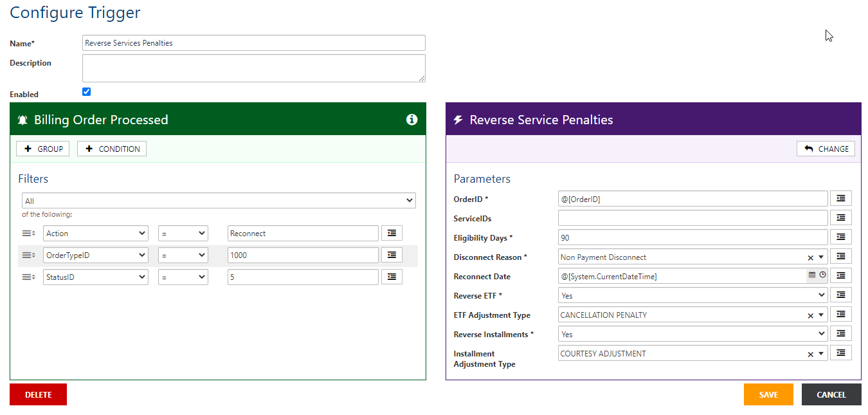This screenshot has width=868, height=415.
Task: Click the expression icon on the StatusID filter row
Action: pos(392,277)
